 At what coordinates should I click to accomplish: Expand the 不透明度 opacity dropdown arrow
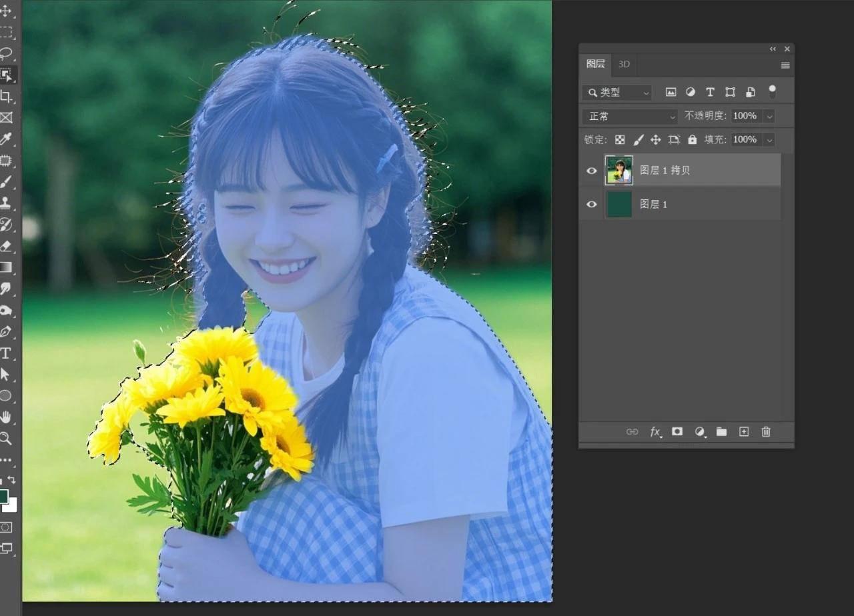point(769,116)
